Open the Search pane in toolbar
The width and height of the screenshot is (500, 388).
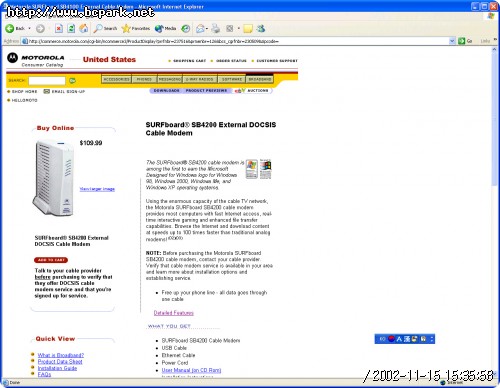tap(105, 29)
